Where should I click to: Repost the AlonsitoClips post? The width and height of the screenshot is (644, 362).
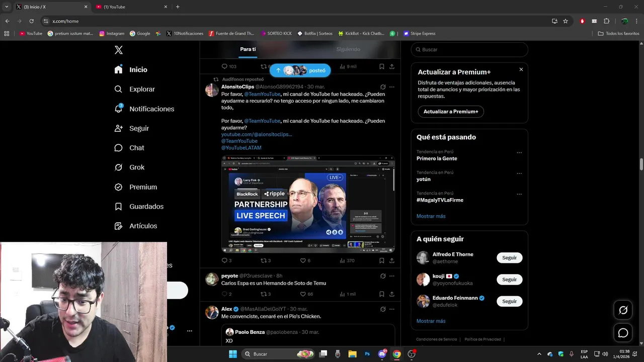(x=266, y=260)
